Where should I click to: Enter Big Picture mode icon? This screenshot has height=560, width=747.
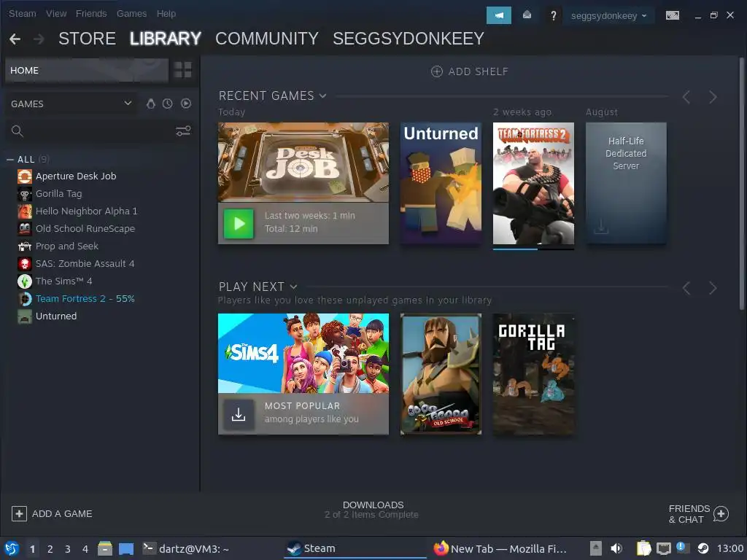(x=672, y=16)
